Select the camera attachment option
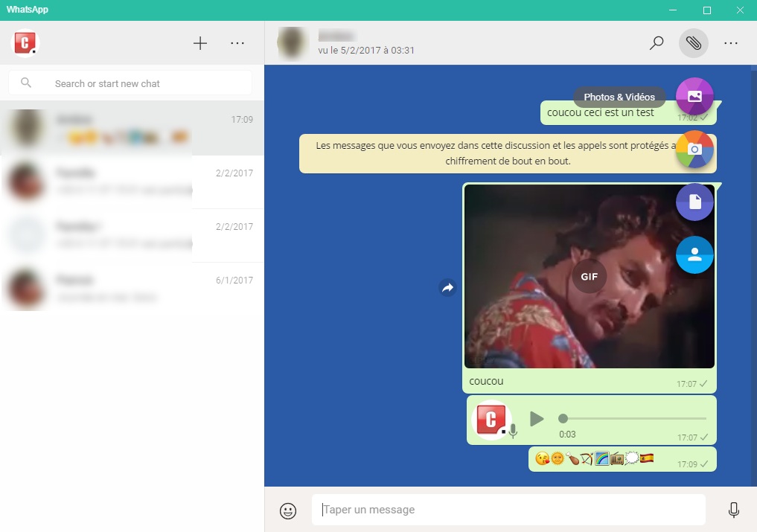Image resolution: width=757 pixels, height=532 pixels. pyautogui.click(x=694, y=150)
